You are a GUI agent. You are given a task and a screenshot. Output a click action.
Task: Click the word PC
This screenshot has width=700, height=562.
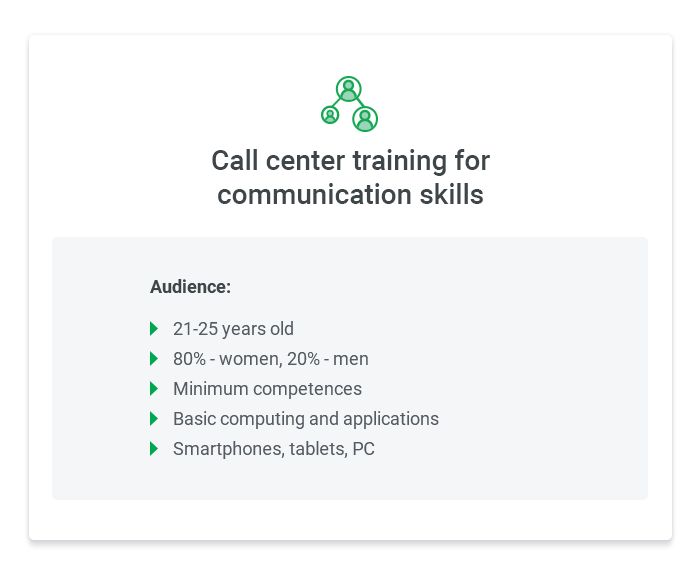click(x=363, y=449)
